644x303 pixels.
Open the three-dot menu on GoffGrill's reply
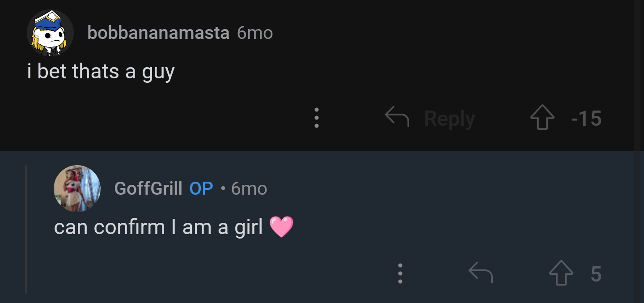400,273
